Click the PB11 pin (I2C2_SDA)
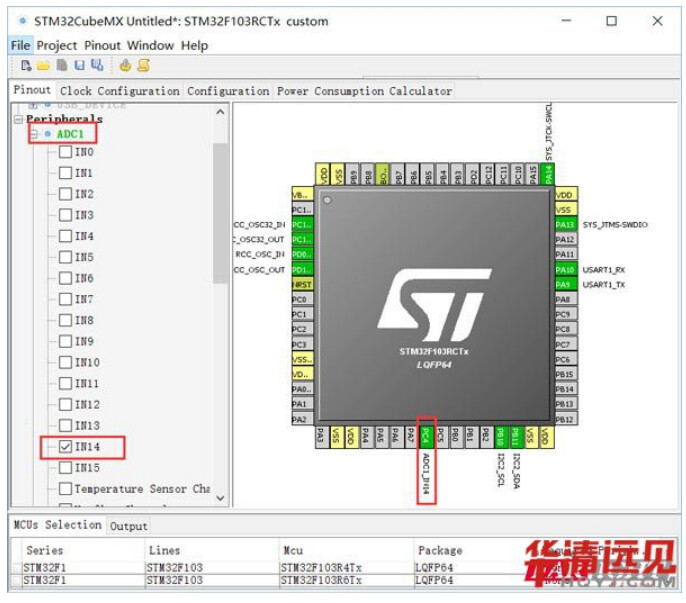Screen dimensions: 686x603 516,437
